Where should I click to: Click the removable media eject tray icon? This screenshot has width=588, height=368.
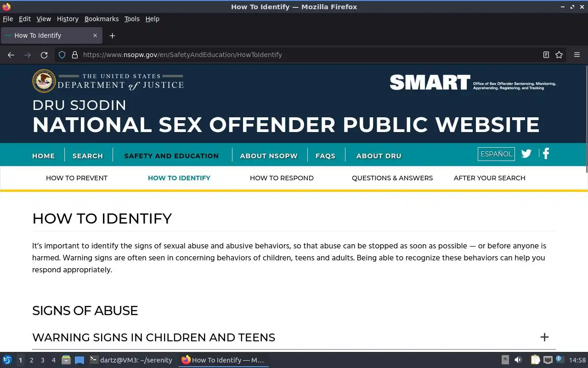click(505, 360)
